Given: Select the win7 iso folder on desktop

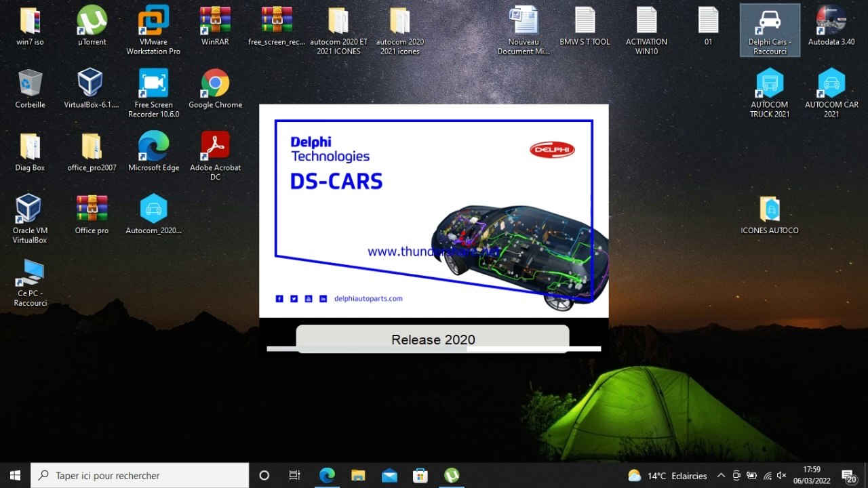Looking at the screenshot, I should coord(30,26).
